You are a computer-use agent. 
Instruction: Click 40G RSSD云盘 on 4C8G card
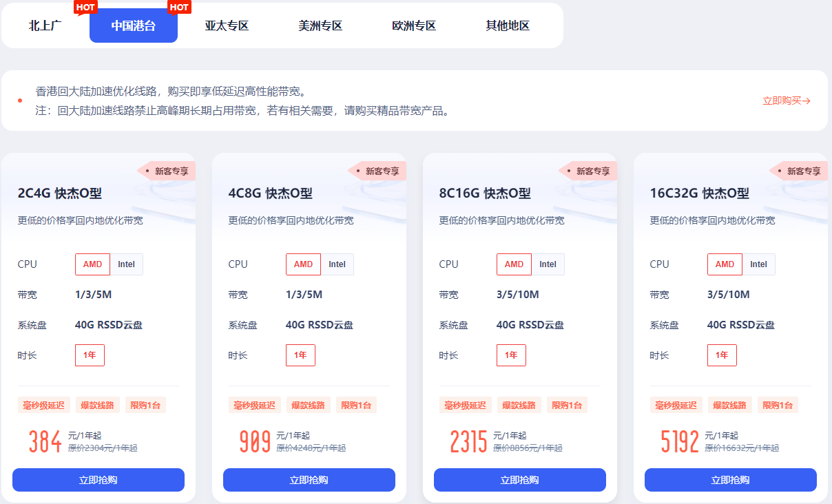(320, 325)
